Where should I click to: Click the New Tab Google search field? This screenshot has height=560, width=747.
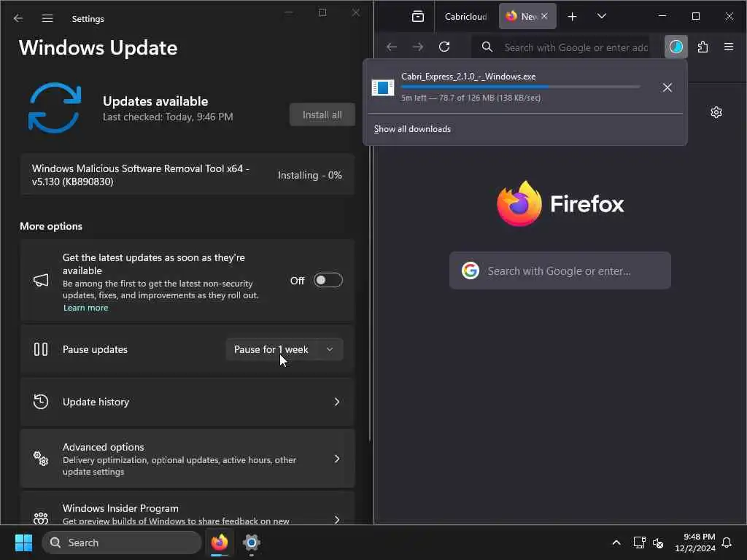coord(560,271)
